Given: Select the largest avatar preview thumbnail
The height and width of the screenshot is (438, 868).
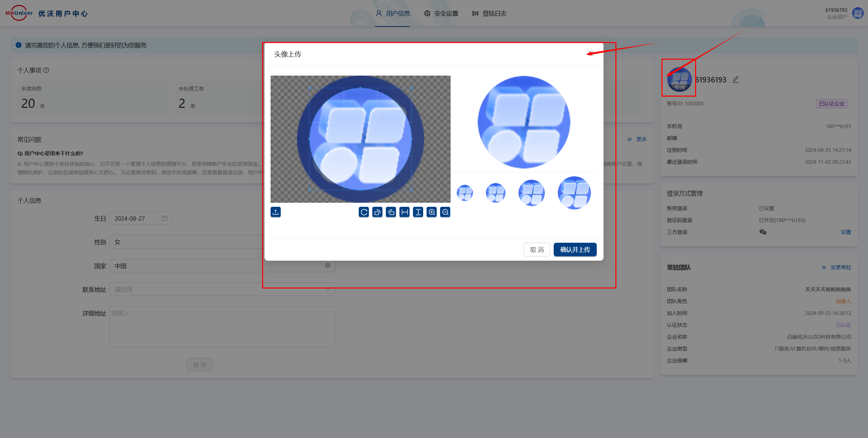Looking at the screenshot, I should tap(574, 193).
